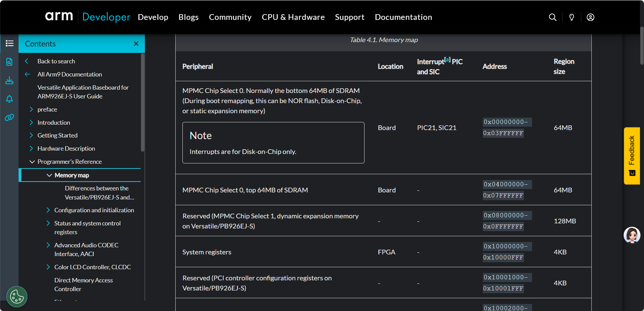Expand the Introduction section
The image size is (644, 311).
click(x=31, y=122)
